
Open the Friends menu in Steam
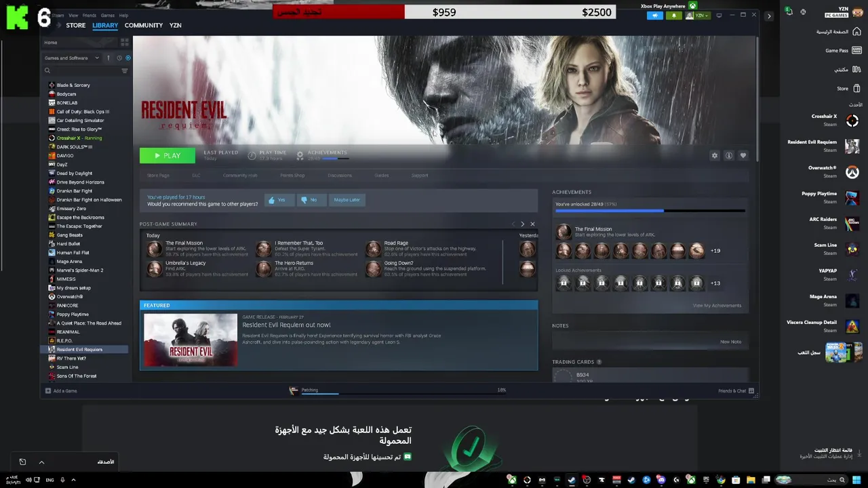89,15
